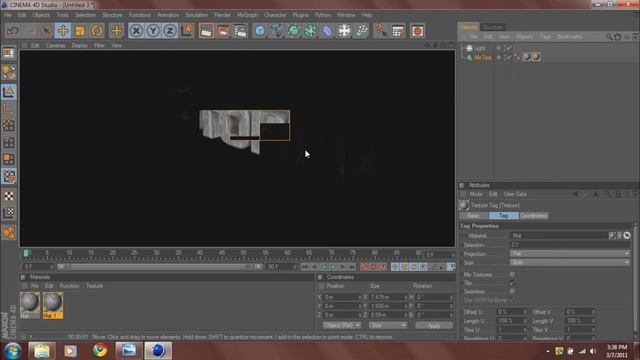Toggle visibility dot of Light object
640x360 pixels.
(x=498, y=47)
